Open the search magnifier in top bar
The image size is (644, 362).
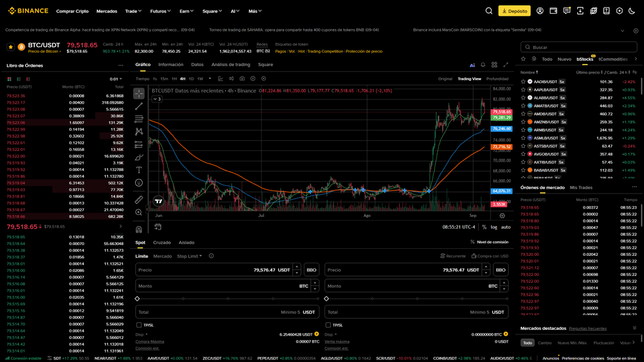489,11
